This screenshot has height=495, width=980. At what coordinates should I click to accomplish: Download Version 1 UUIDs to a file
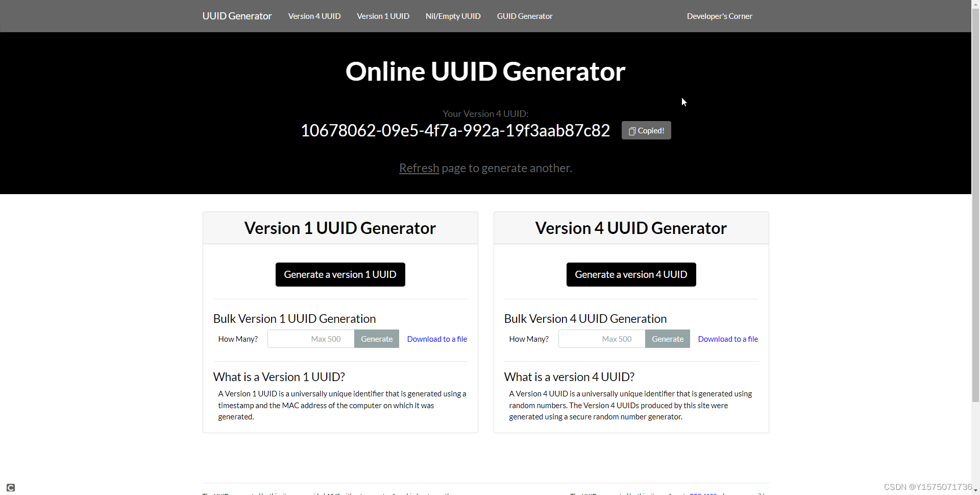coord(437,339)
